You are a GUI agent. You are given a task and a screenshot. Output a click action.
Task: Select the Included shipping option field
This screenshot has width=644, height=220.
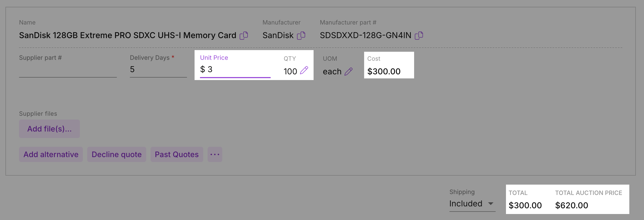pos(472,204)
